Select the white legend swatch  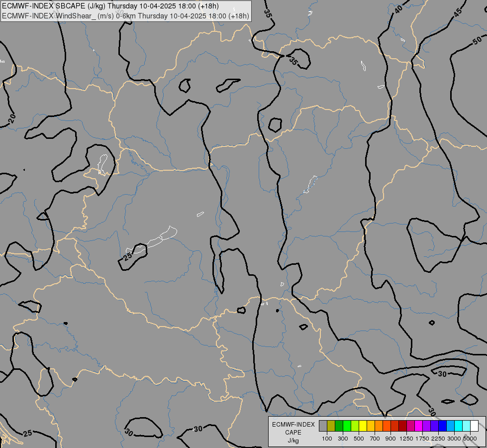474,426
